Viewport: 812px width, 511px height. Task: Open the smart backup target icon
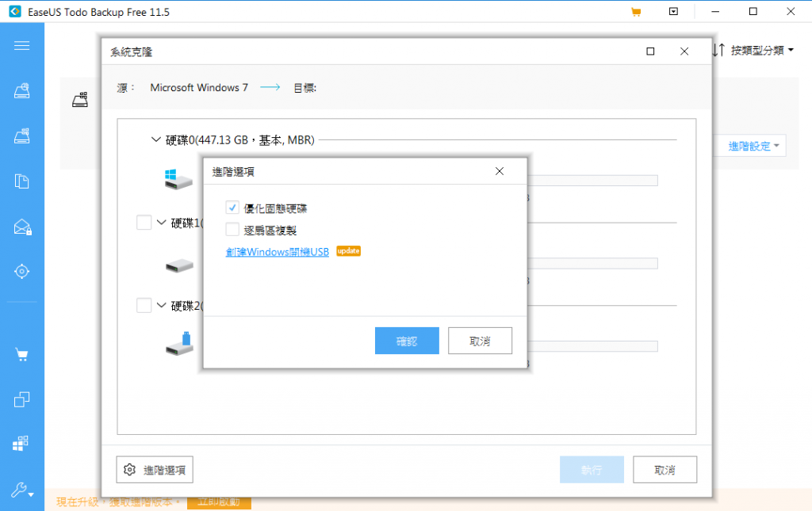pyautogui.click(x=21, y=271)
